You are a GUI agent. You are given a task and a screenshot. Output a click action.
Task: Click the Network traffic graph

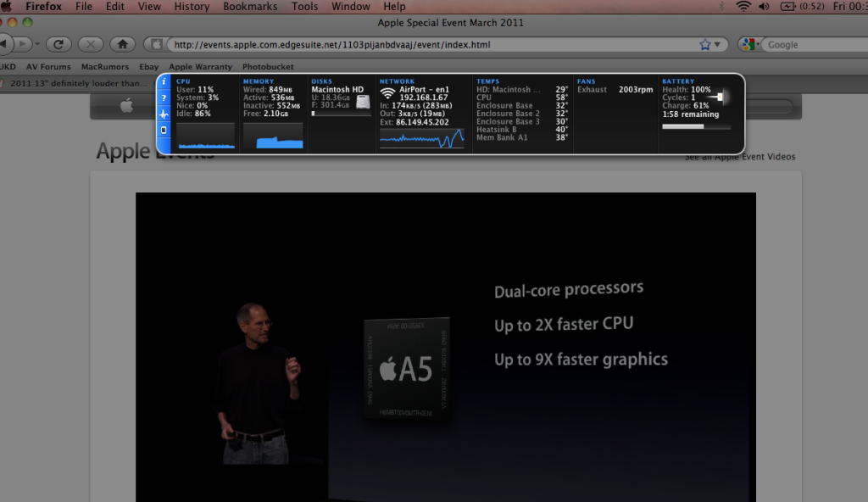[422, 138]
